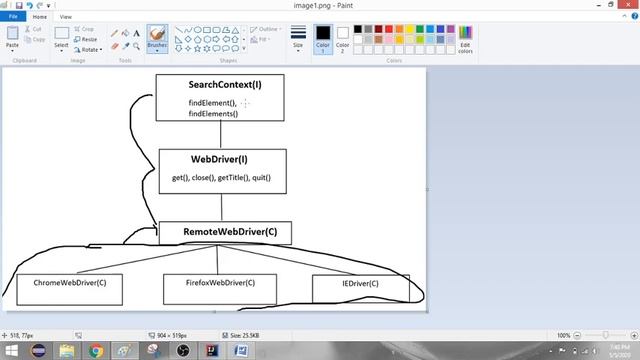Image resolution: width=640 pixels, height=360 pixels.
Task: Open the Edit colors dialog
Action: [465, 40]
